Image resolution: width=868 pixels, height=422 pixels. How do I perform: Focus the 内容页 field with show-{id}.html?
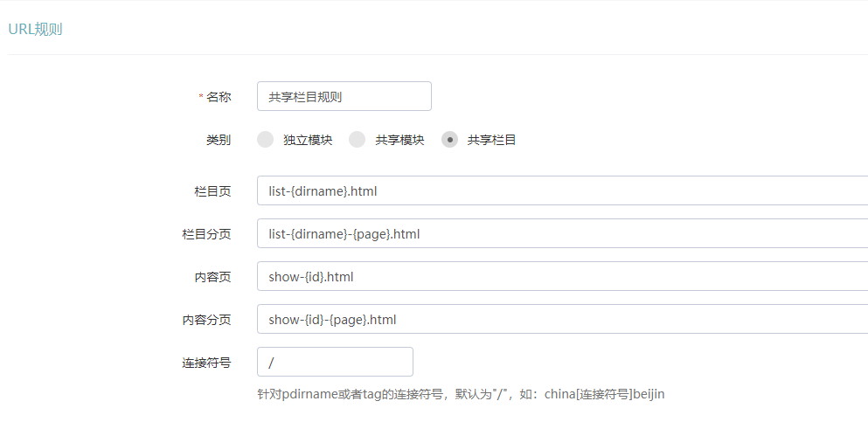[562, 276]
